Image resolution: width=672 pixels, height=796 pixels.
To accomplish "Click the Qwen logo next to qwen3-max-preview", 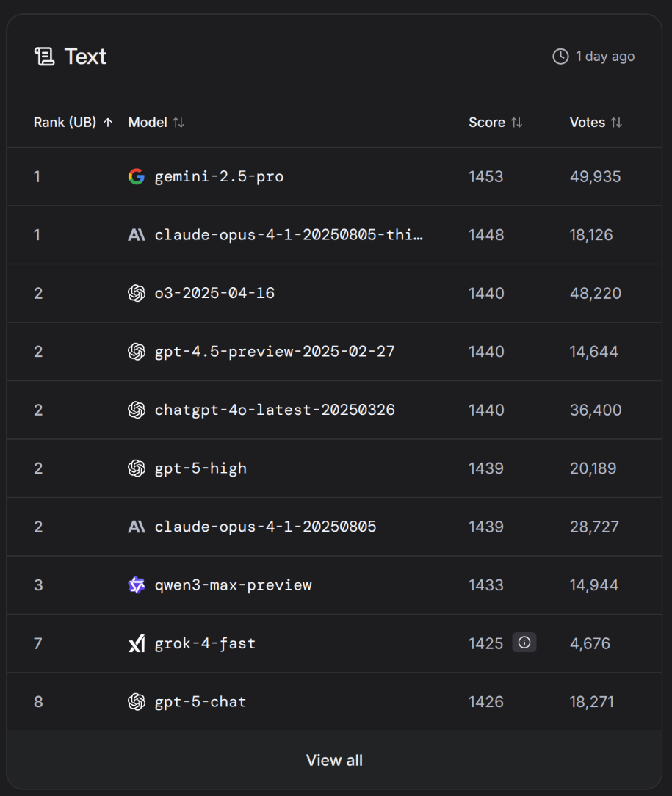I will [137, 585].
